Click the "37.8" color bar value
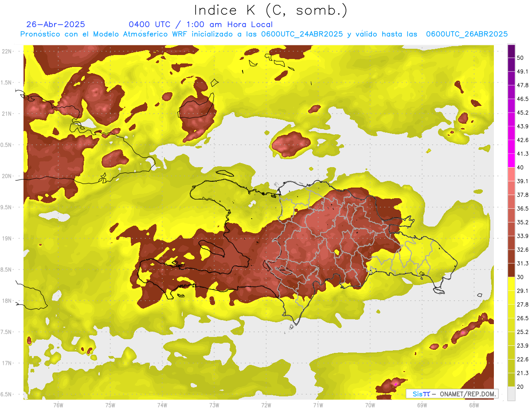The image size is (532, 411). coord(522,195)
